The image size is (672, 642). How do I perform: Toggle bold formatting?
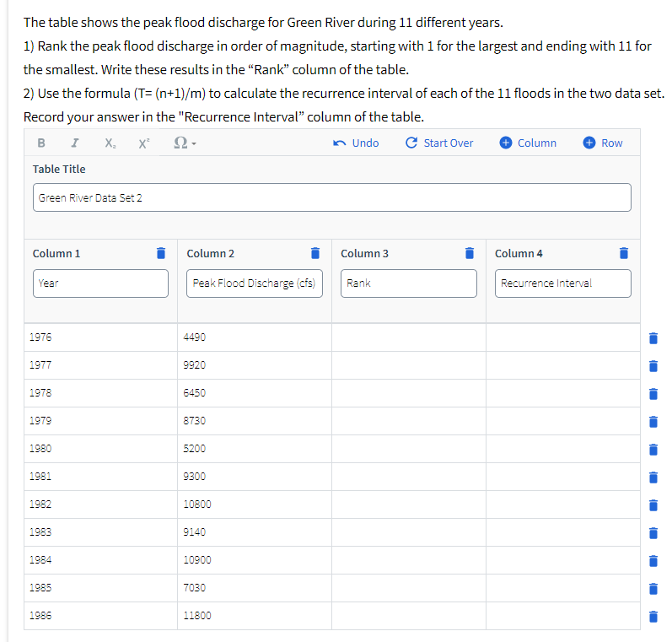(41, 143)
